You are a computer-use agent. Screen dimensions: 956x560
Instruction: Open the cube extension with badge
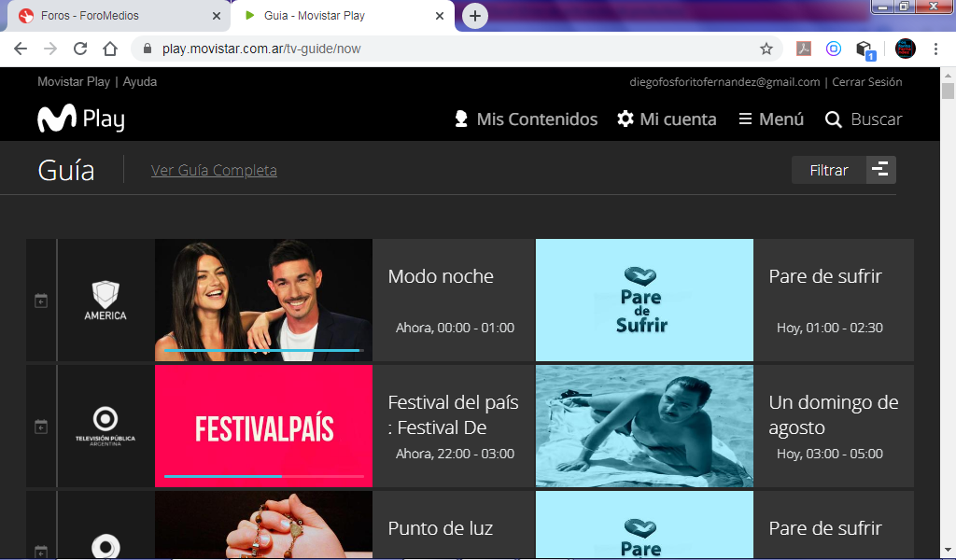865,49
